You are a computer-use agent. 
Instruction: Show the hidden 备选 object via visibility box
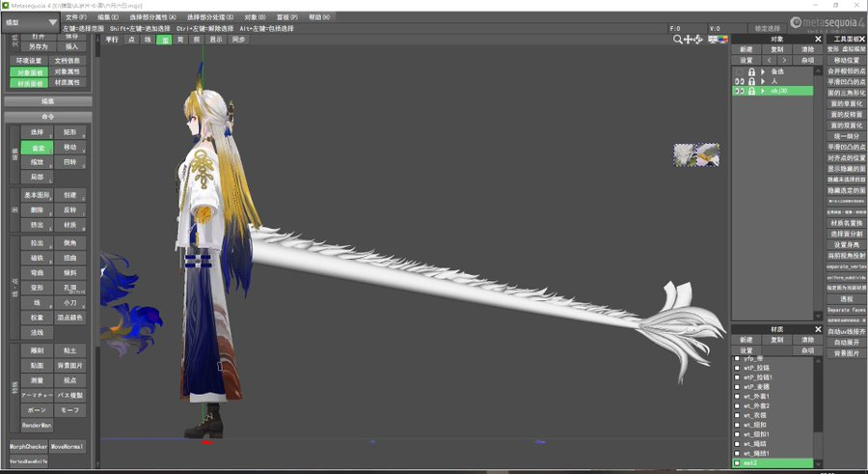pos(739,72)
